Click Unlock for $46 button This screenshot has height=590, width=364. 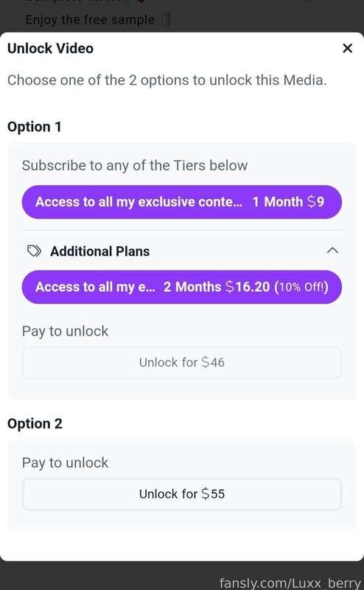click(181, 363)
